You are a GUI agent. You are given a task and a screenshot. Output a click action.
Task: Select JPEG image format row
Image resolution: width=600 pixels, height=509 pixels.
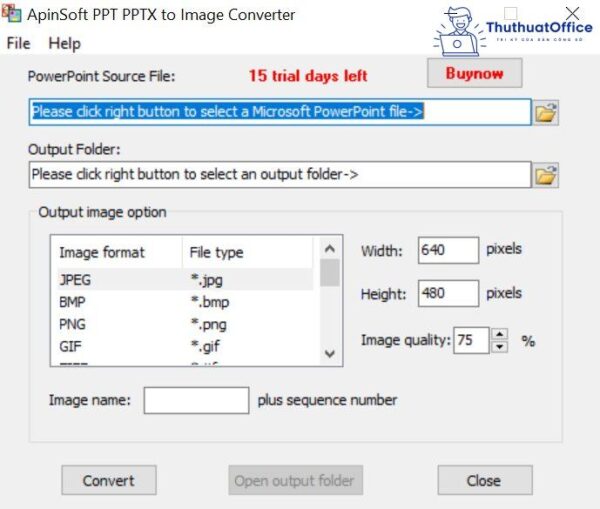[x=186, y=280]
